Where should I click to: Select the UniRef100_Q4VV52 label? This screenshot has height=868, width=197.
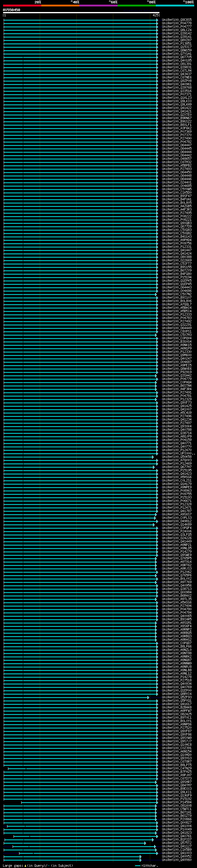176,856
